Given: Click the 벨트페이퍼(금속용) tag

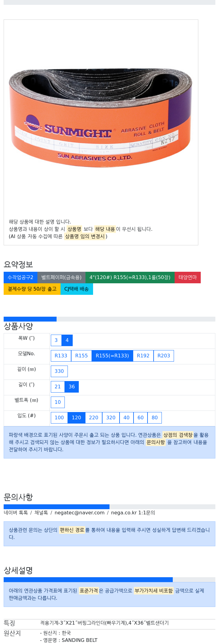Looking at the screenshot, I should (x=61, y=277).
